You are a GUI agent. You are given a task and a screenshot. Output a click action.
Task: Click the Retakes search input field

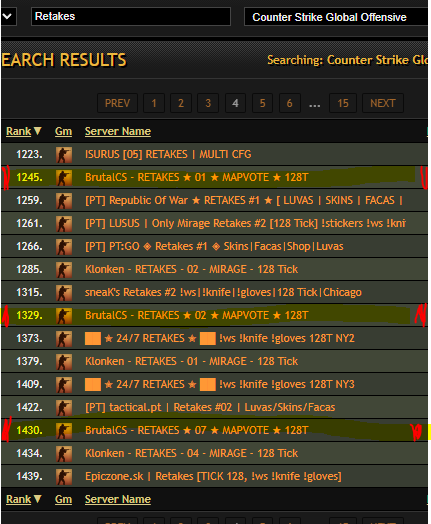pyautogui.click(x=131, y=16)
